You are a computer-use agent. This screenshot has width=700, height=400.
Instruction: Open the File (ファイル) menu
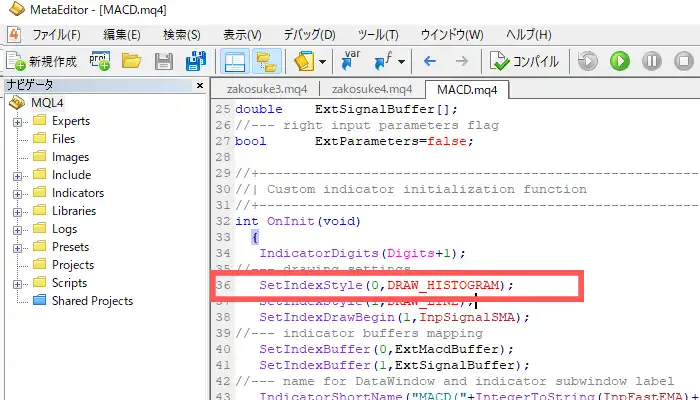[57, 34]
